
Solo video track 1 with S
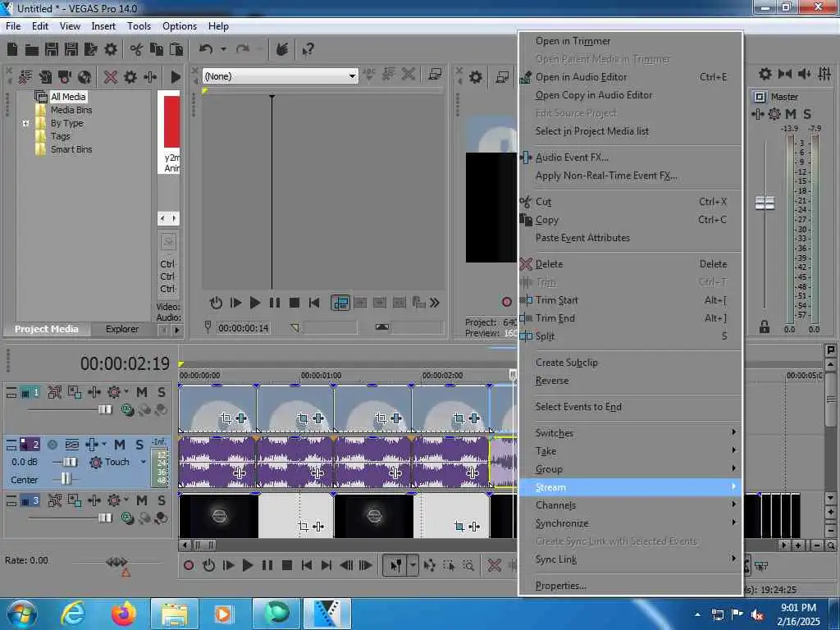(x=162, y=392)
